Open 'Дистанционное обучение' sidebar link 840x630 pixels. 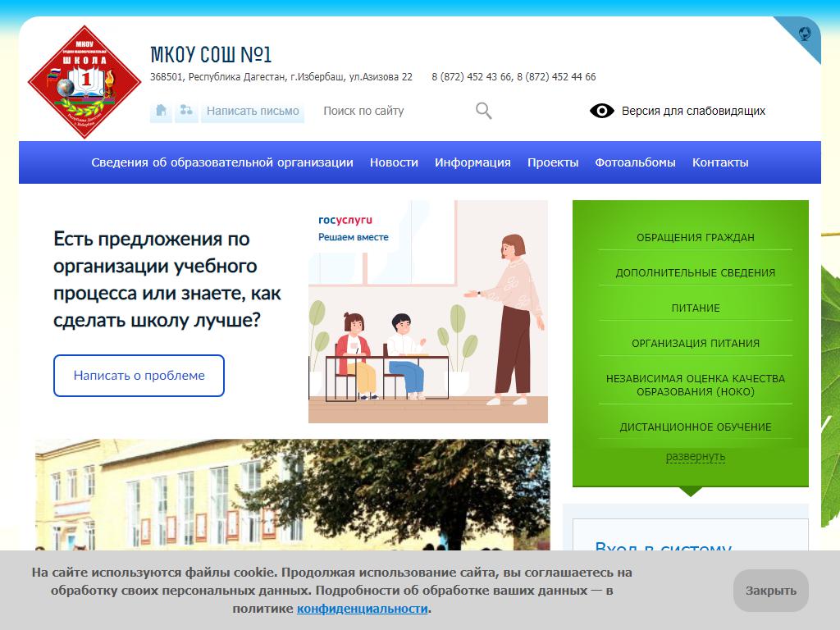(x=695, y=427)
